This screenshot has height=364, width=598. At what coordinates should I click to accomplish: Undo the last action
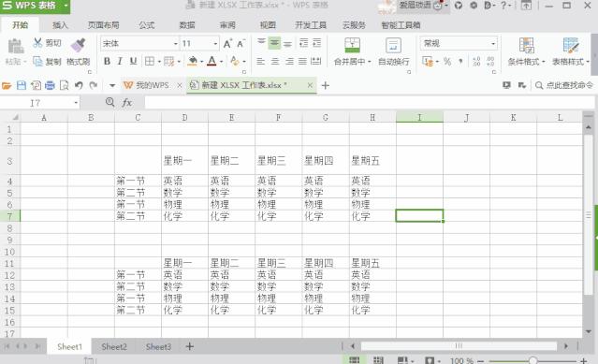coord(79,85)
